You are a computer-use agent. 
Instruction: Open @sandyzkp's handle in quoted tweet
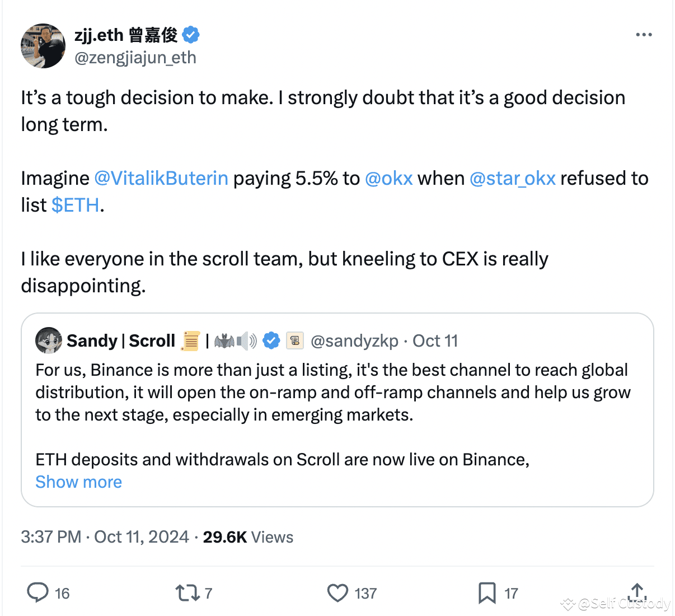click(x=354, y=340)
